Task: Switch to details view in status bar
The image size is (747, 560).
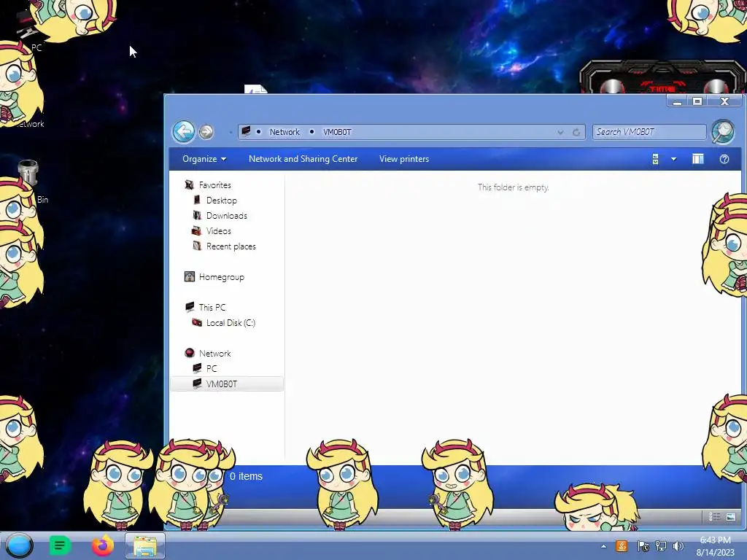Action: coord(714,517)
